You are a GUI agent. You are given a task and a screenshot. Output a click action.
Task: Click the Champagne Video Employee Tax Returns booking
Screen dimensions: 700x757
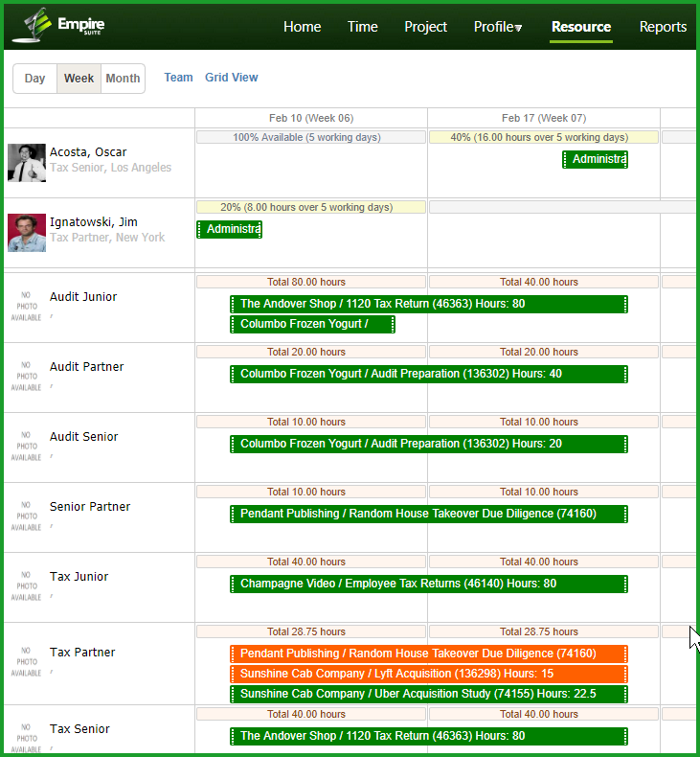point(429,585)
